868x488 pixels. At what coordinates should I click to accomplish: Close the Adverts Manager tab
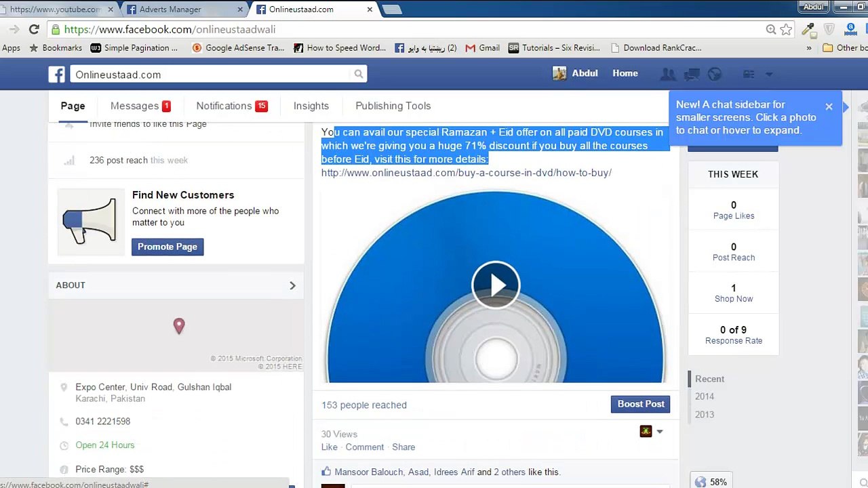click(240, 9)
